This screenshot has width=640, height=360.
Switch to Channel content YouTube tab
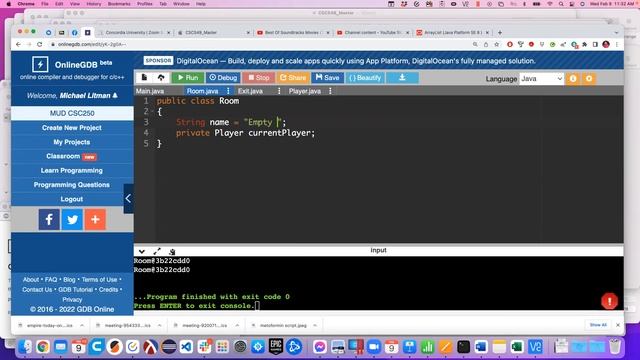coord(373,32)
